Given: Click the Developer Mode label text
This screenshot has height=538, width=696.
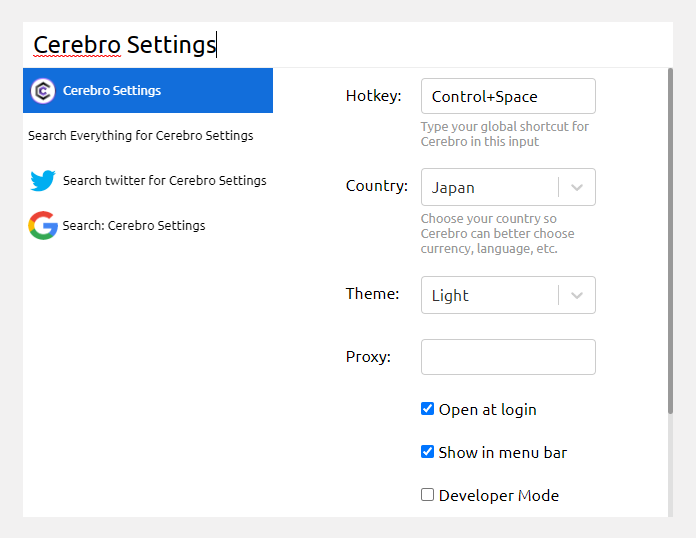Looking at the screenshot, I should click(x=498, y=495).
